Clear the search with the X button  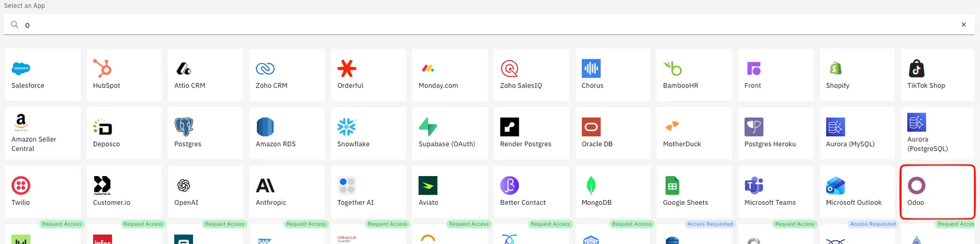tap(963, 24)
